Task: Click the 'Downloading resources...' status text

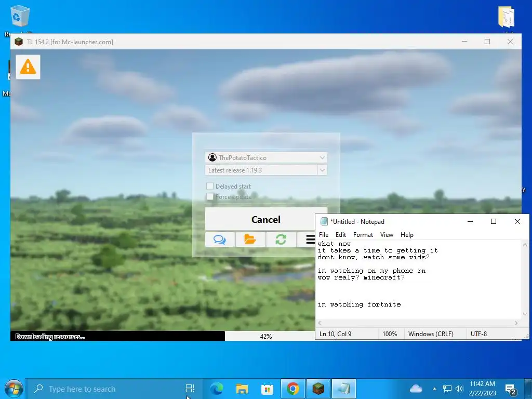Action: click(x=50, y=337)
